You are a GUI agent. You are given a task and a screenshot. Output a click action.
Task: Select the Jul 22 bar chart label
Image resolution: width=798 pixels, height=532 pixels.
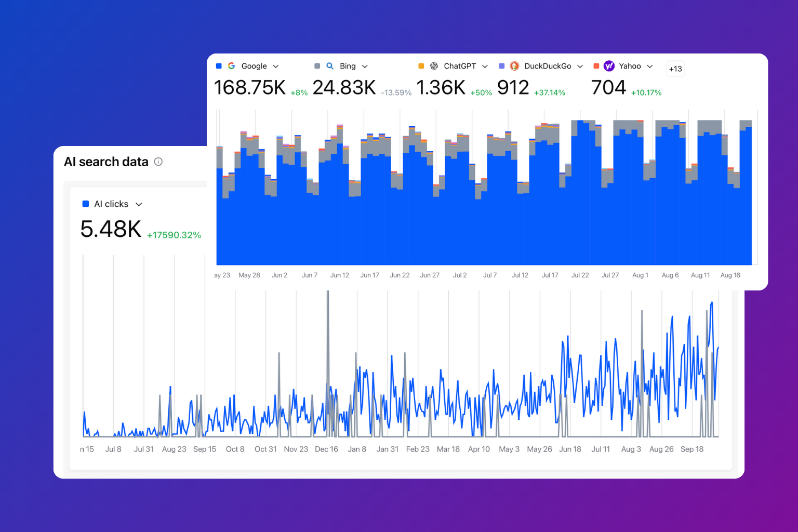[580, 275]
